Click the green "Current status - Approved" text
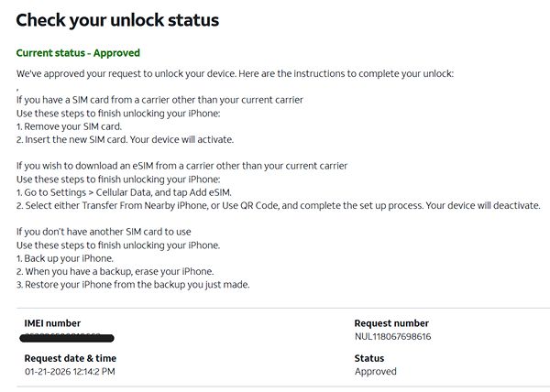The width and height of the screenshot is (550, 392). click(78, 54)
